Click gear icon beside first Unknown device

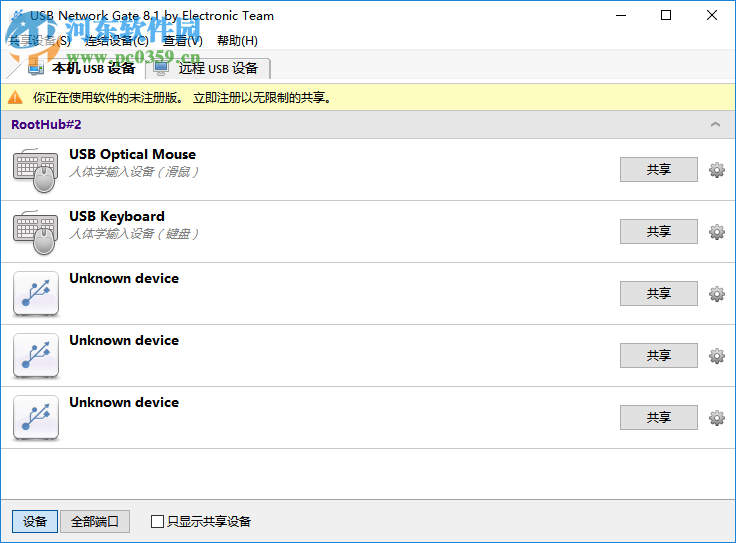(x=716, y=294)
